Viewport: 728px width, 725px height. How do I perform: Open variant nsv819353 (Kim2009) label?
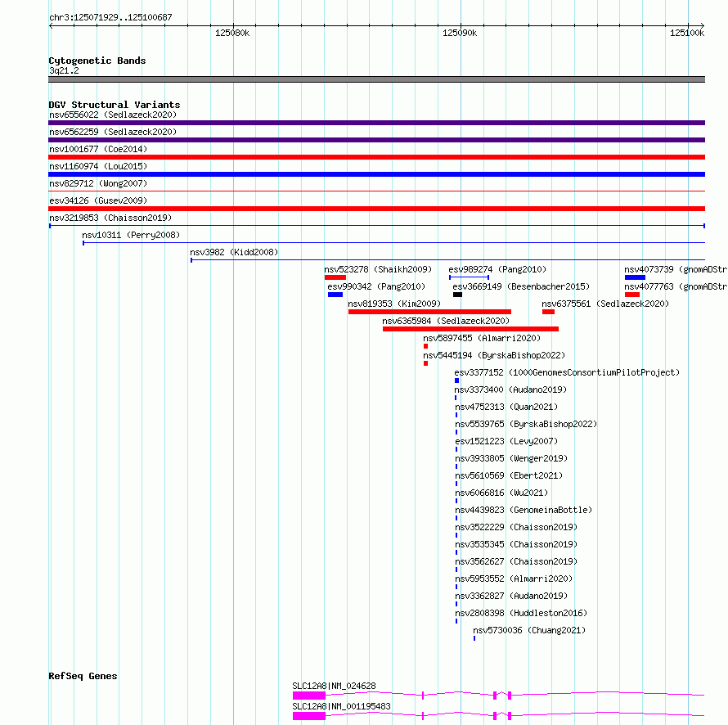pyautogui.click(x=394, y=304)
